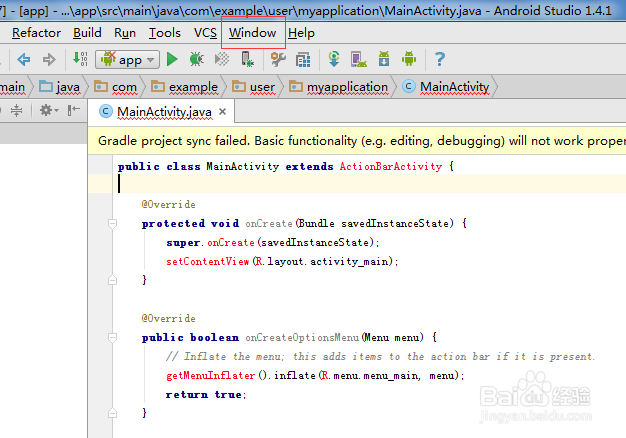Click the Inflate the menu comment
The width and height of the screenshot is (626, 438).
380,356
